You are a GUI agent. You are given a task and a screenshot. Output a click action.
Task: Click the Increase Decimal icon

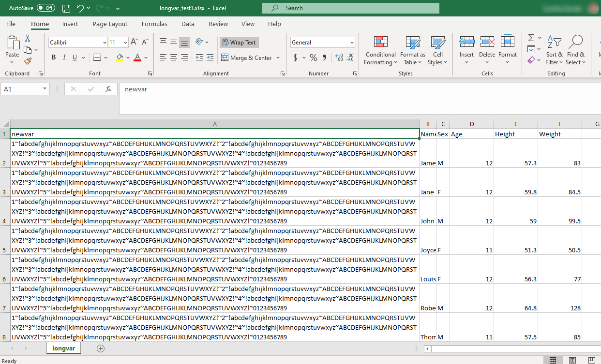point(338,57)
